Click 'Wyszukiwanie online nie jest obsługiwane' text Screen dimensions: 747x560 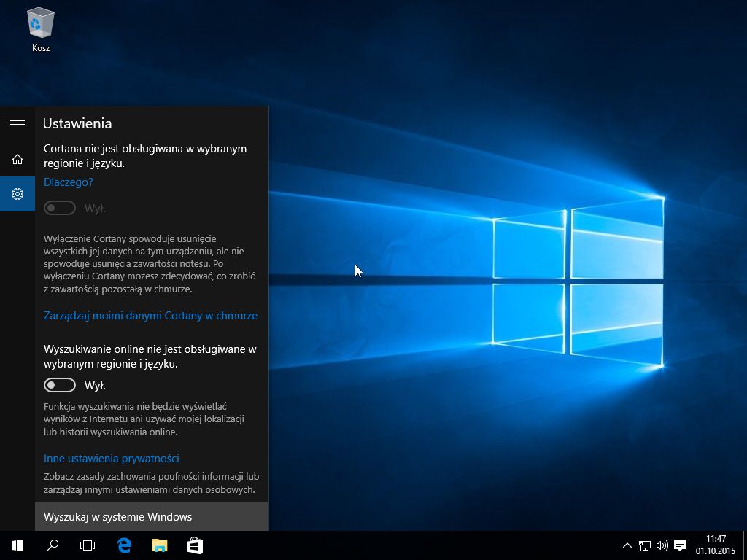[x=150, y=356]
